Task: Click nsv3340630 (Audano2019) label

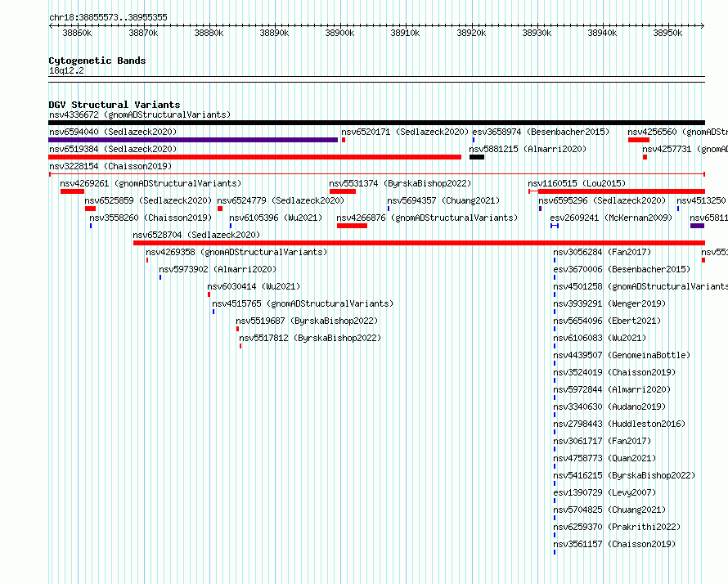Action: pyautogui.click(x=609, y=407)
